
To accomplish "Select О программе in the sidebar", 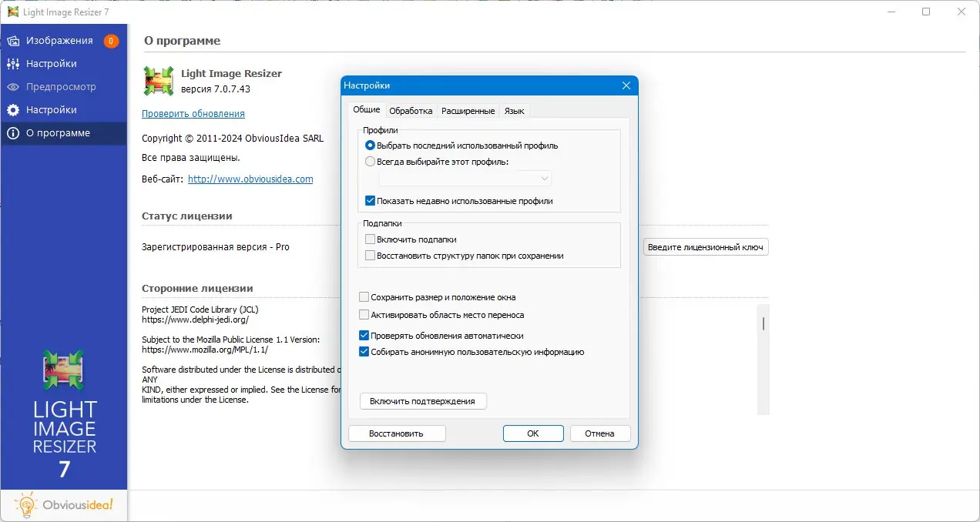I will click(x=63, y=133).
